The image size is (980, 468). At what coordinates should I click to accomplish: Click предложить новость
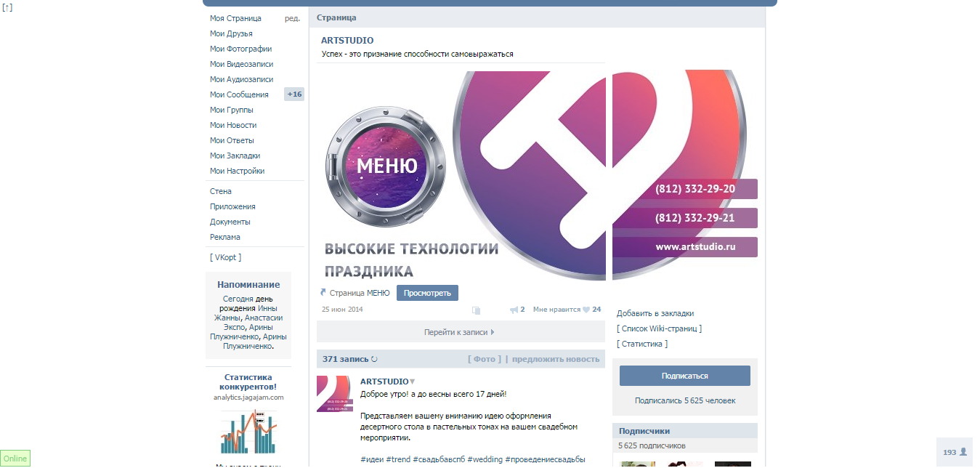pos(556,359)
